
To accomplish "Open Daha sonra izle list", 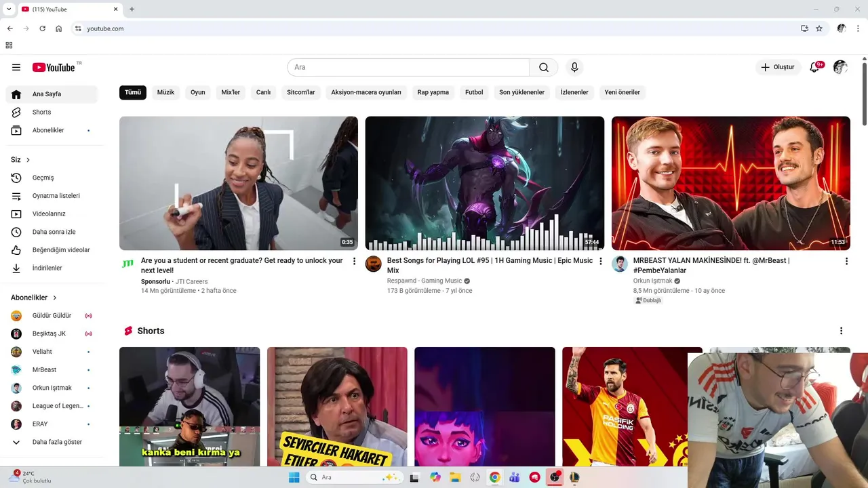I will (52, 232).
